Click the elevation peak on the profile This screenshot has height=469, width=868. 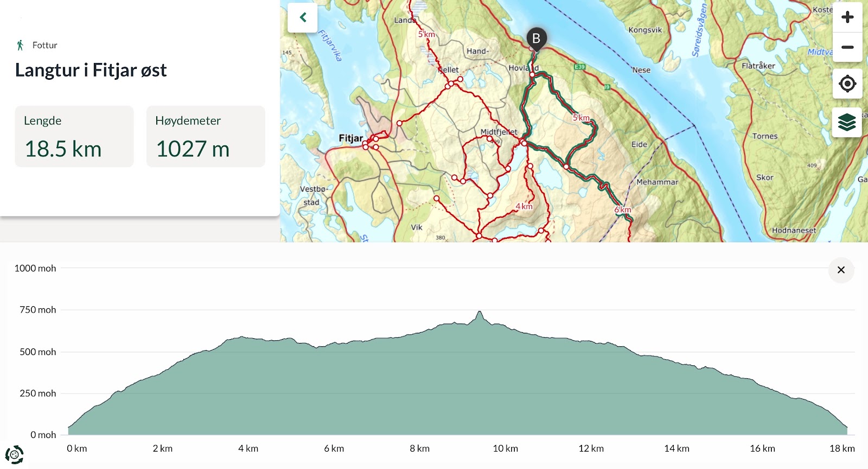point(479,313)
